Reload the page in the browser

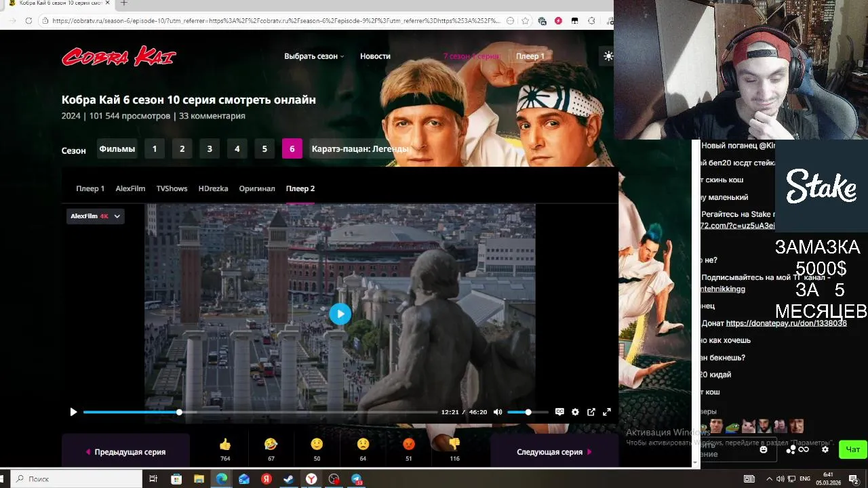(x=28, y=21)
